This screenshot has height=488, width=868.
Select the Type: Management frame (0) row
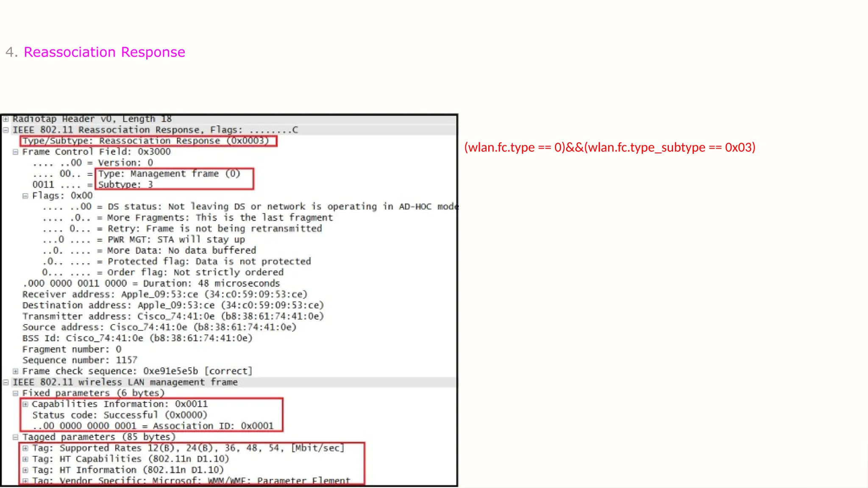point(136,174)
